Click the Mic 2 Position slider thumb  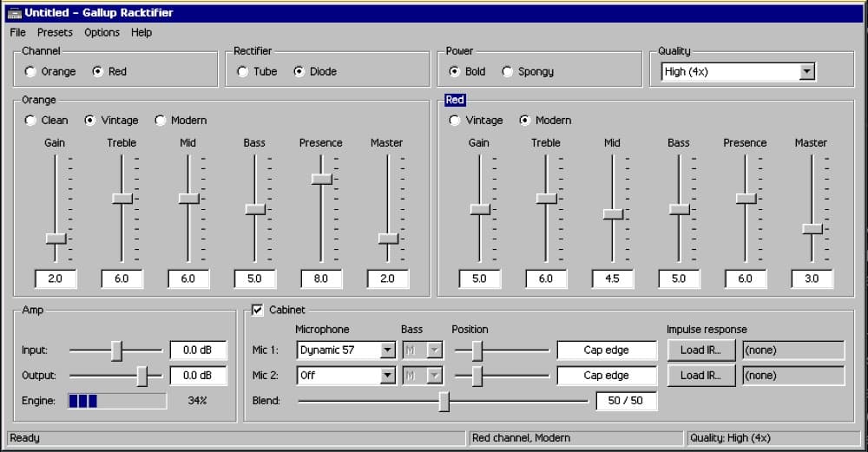pos(477,377)
